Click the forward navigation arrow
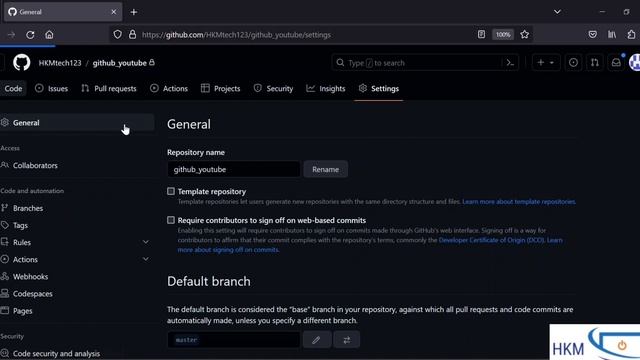640x360 pixels. click(x=11, y=35)
